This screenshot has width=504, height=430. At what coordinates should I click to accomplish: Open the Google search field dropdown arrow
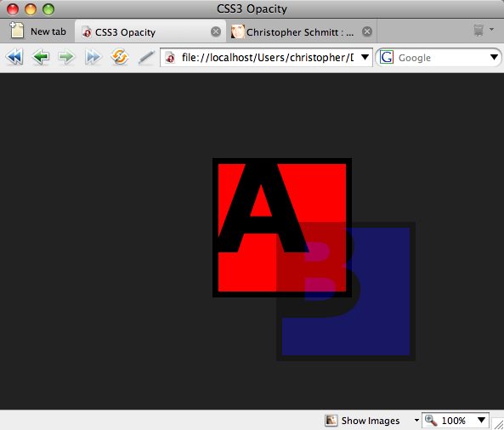click(x=494, y=58)
